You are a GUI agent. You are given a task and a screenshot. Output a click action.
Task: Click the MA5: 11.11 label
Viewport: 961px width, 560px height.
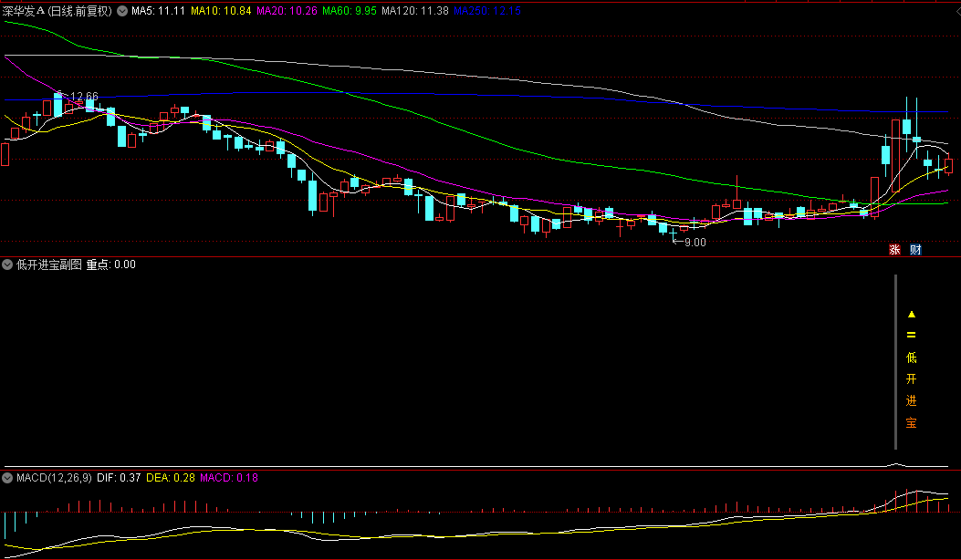point(158,11)
